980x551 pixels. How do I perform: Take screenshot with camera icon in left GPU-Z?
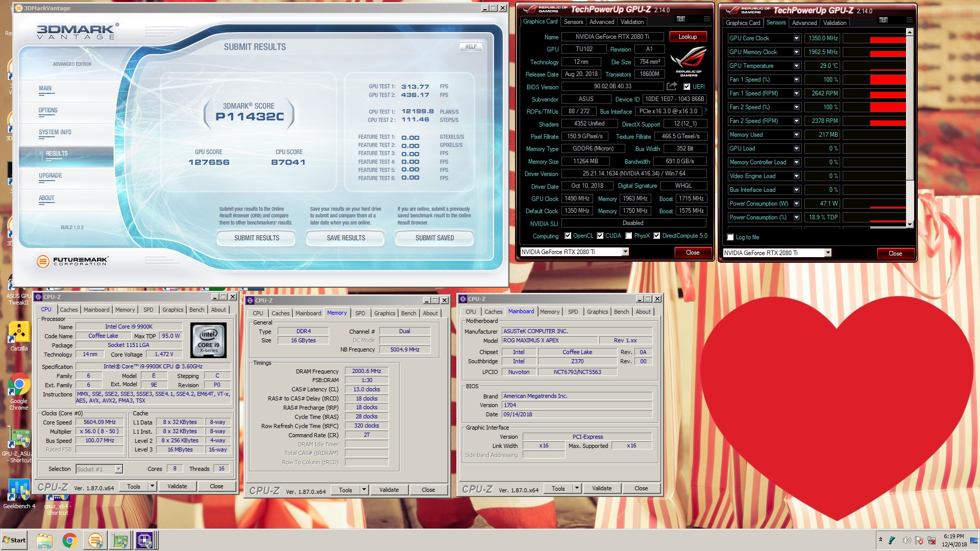click(x=680, y=19)
